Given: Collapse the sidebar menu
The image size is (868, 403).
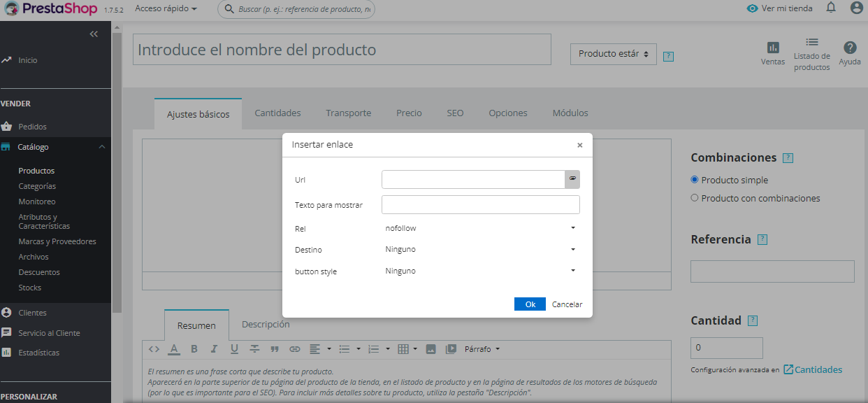Looking at the screenshot, I should (x=94, y=34).
